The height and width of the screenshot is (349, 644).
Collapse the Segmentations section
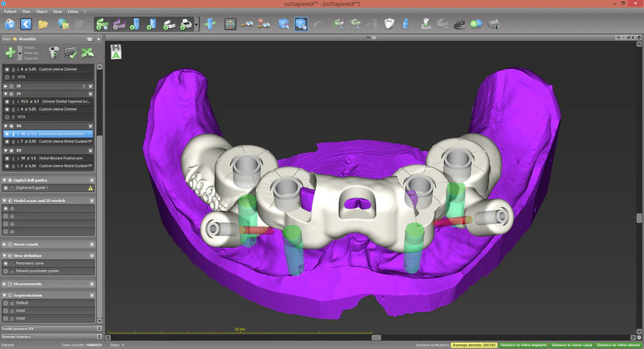pos(4,295)
